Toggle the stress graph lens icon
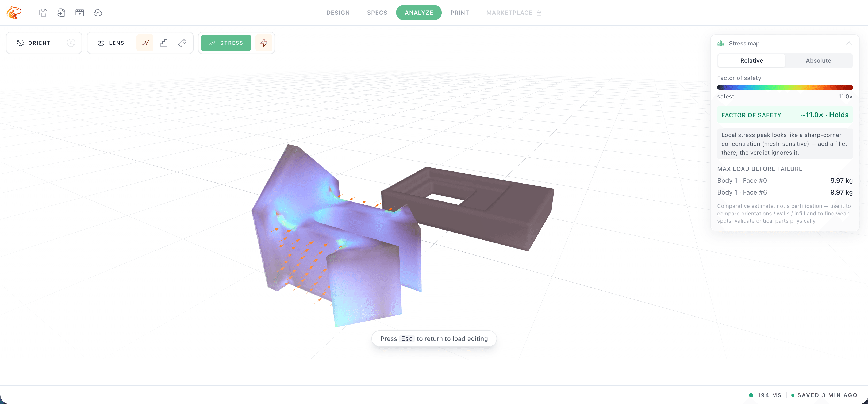 (x=145, y=43)
